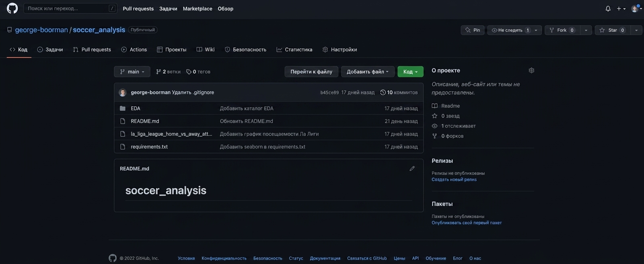Open notifications bell icon
The width and height of the screenshot is (644, 264).
608,8
